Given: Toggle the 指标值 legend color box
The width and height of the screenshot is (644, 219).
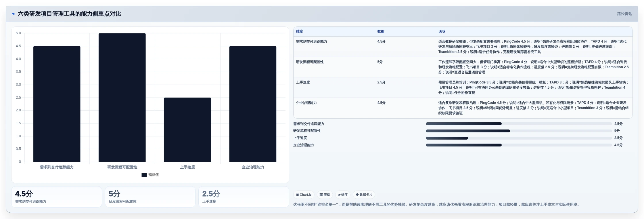Looking at the screenshot, I should point(144,175).
